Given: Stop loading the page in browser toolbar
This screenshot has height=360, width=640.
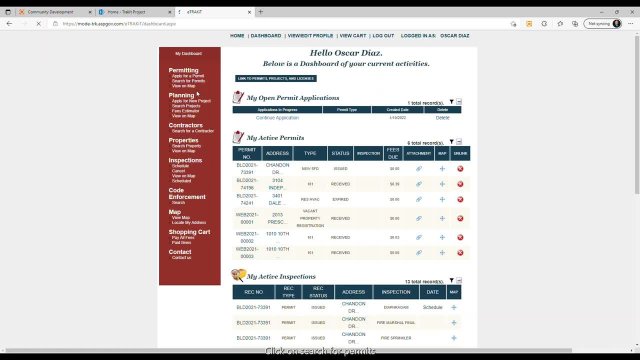Looking at the screenshot, I should 38,24.
